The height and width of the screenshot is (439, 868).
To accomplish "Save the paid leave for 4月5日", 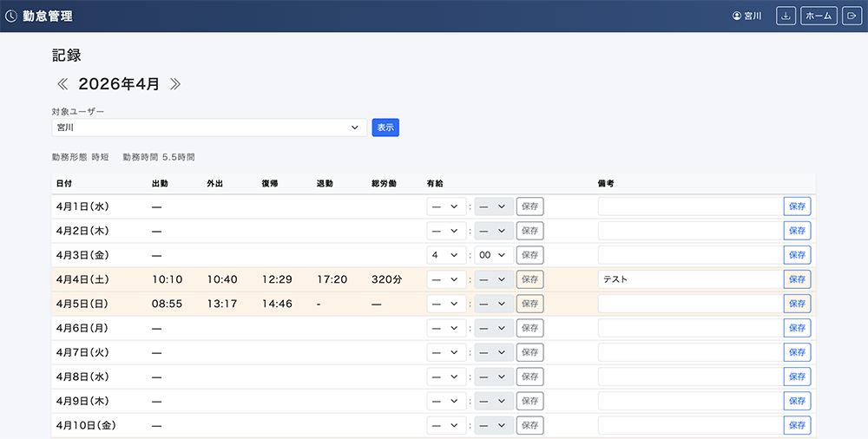I will pos(529,304).
